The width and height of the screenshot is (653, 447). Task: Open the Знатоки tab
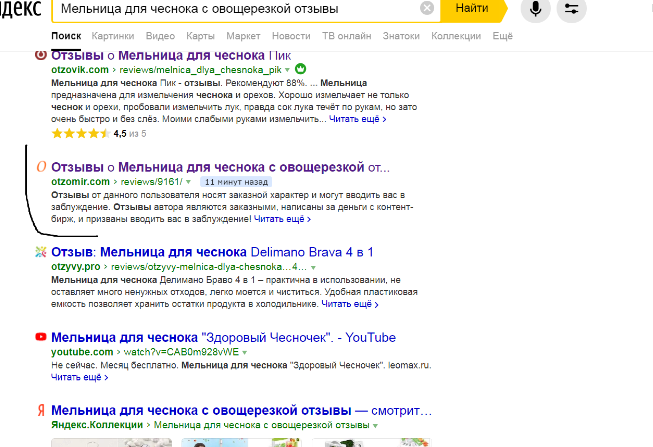pos(401,36)
